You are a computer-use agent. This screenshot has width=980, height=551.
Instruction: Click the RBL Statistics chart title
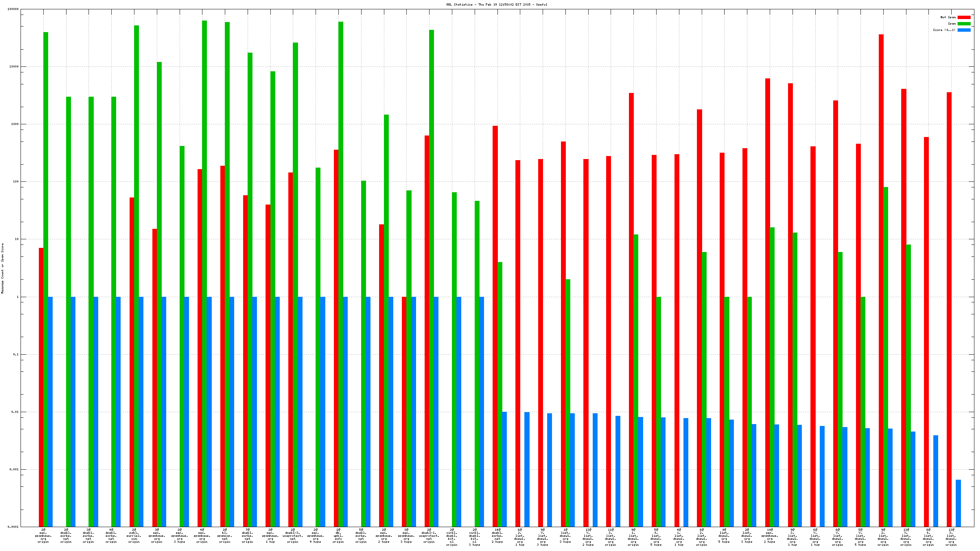(x=496, y=4)
